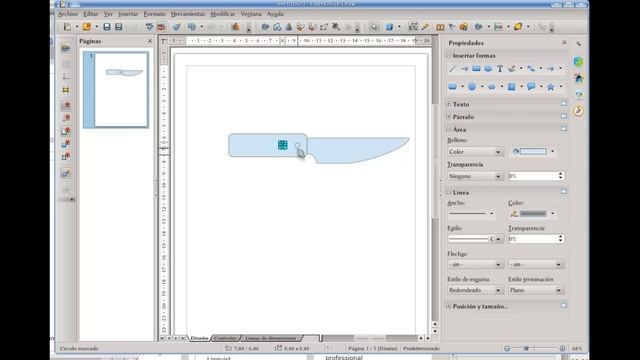Open the sidebar Navigator compass icon

(x=578, y=111)
